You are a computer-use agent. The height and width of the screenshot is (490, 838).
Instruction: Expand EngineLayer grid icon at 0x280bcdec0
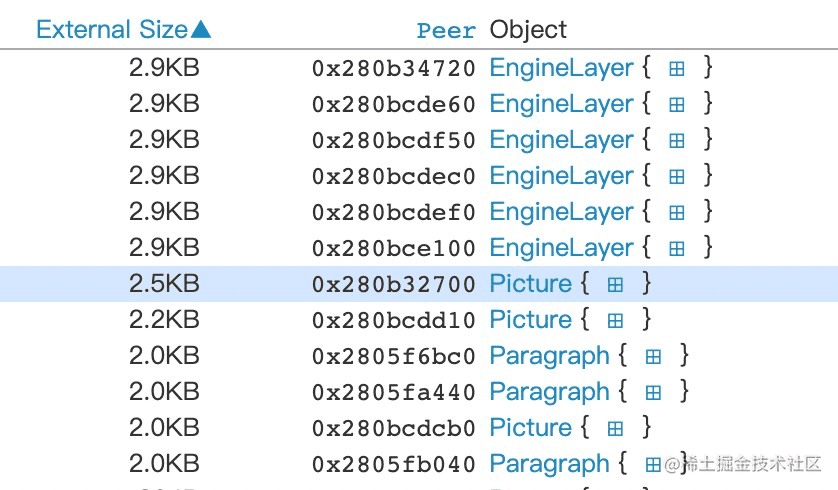[x=677, y=176]
